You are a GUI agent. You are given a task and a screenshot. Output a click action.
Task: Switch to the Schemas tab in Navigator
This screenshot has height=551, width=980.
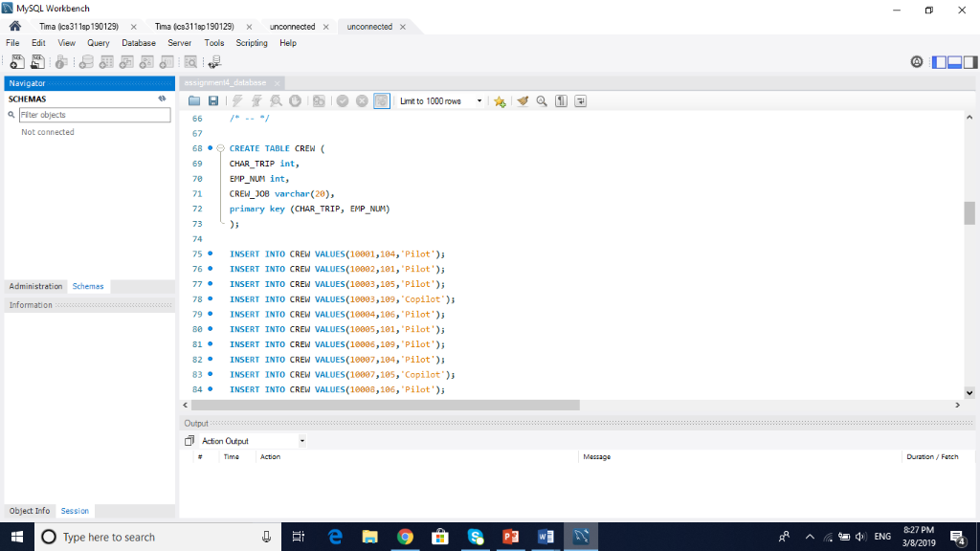tap(87, 286)
